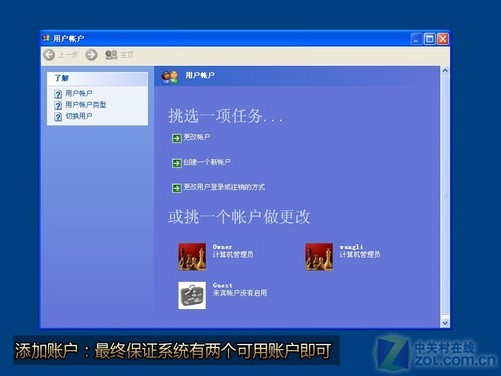Viewport: 501px width, 376px height.
Task: Click 主页 label in toolbar
Action: pyautogui.click(x=127, y=55)
